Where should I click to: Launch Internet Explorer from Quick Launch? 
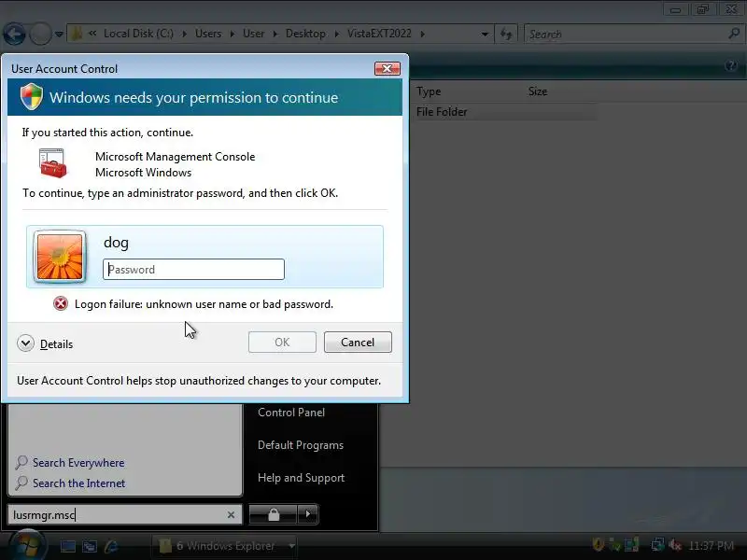click(111, 546)
